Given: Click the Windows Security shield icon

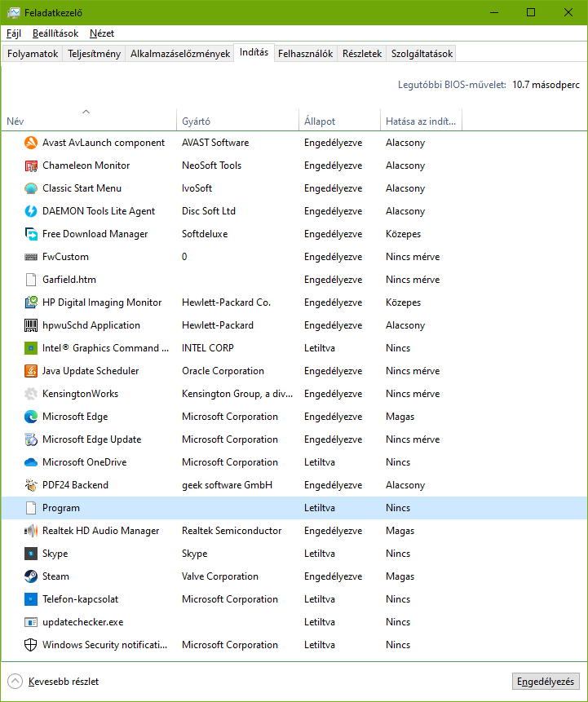Looking at the screenshot, I should pos(31,645).
